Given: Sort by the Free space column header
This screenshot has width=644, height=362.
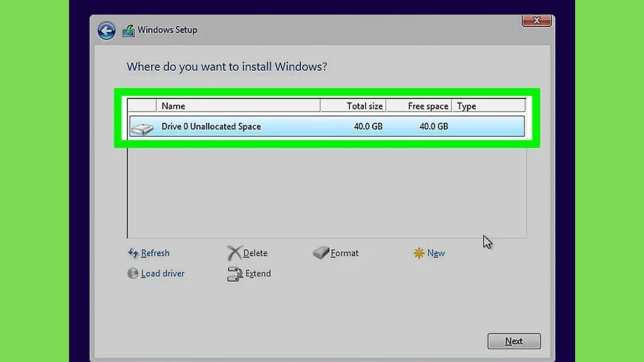Looking at the screenshot, I should click(419, 106).
